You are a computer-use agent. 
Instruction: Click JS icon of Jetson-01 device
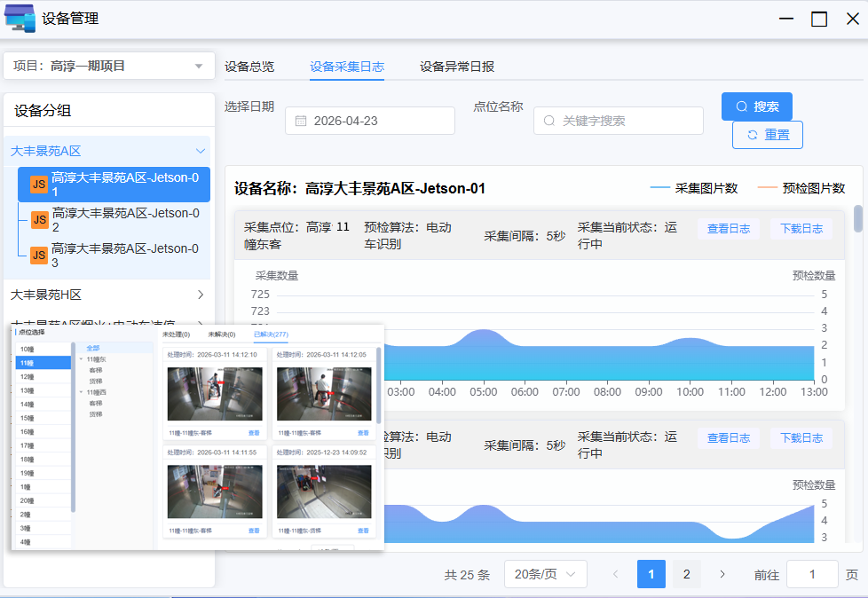tap(39, 185)
